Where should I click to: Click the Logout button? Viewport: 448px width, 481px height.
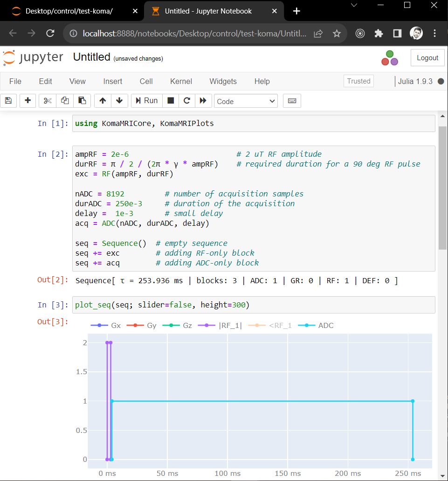tap(427, 58)
